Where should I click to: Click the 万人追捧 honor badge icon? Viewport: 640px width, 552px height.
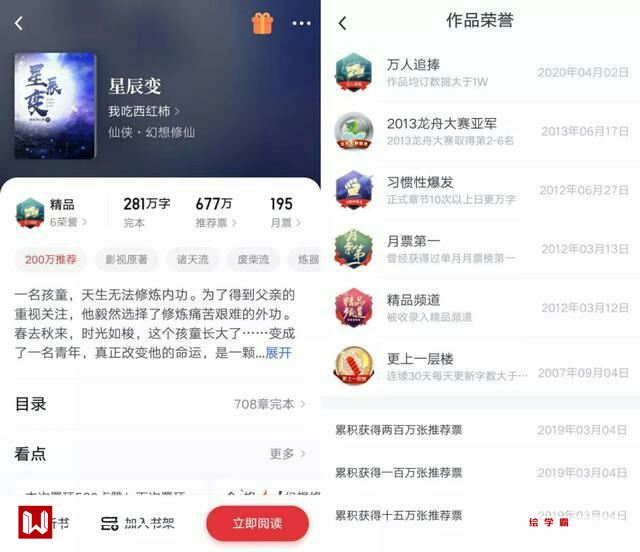[353, 72]
